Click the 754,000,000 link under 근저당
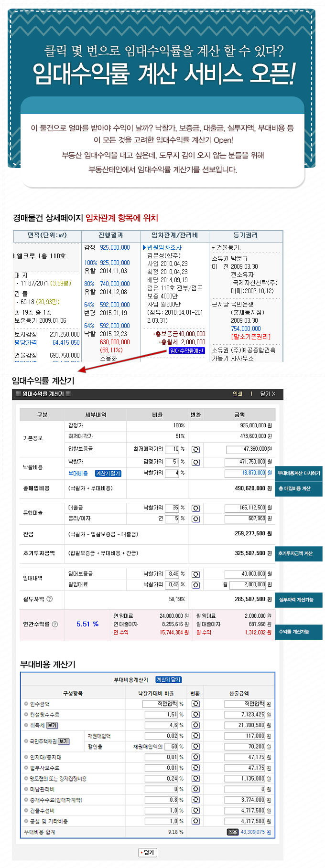The height and width of the screenshot is (868, 325). click(x=246, y=328)
